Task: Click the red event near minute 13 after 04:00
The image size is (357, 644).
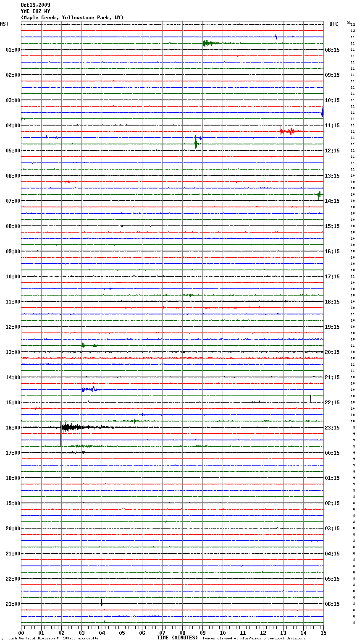Action: click(x=291, y=131)
